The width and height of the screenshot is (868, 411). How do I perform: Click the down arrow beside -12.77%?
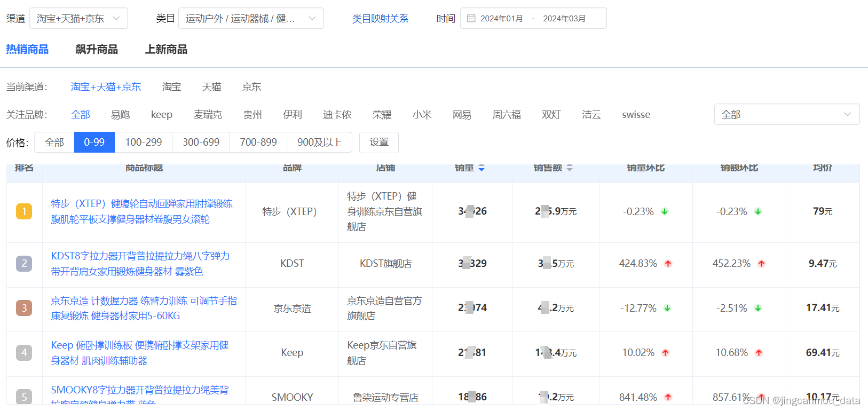point(667,308)
